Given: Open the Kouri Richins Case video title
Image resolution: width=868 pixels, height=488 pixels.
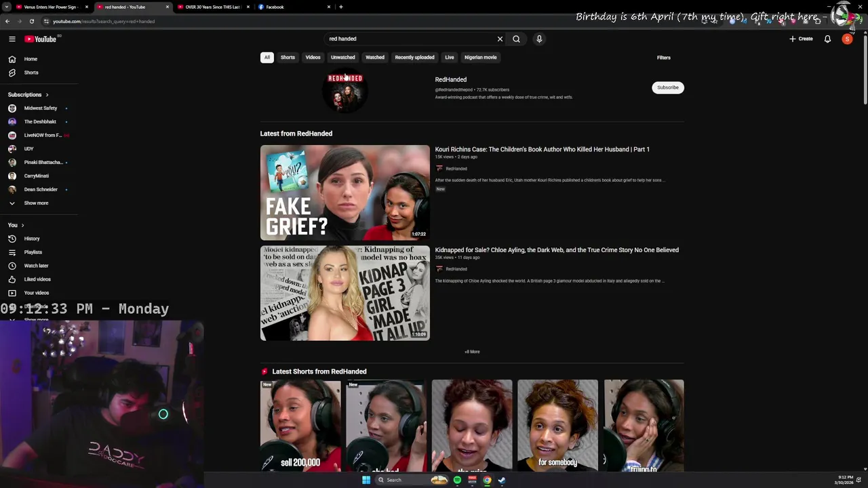Looking at the screenshot, I should pos(542,149).
